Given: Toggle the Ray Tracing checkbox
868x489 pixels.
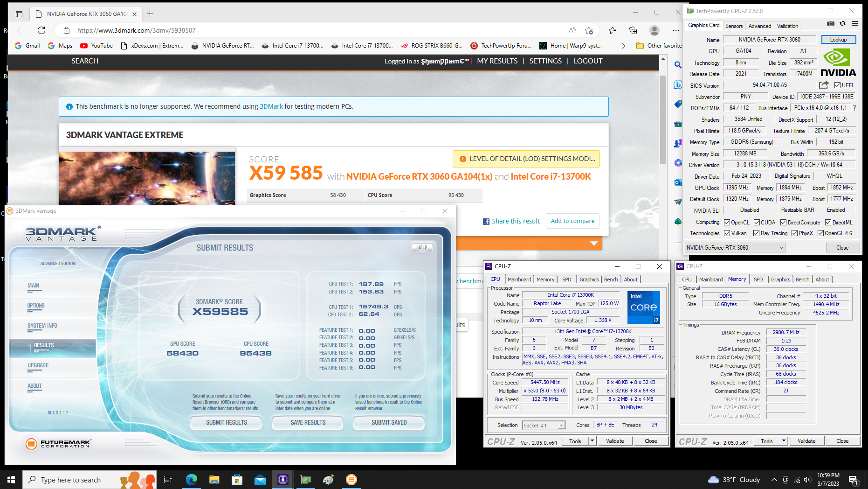Looking at the screenshot, I should [x=757, y=233].
